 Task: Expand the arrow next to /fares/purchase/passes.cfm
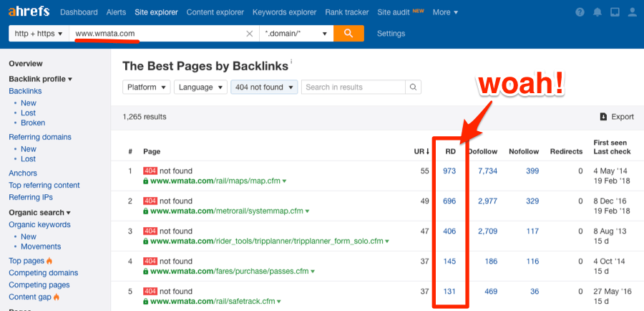click(313, 272)
